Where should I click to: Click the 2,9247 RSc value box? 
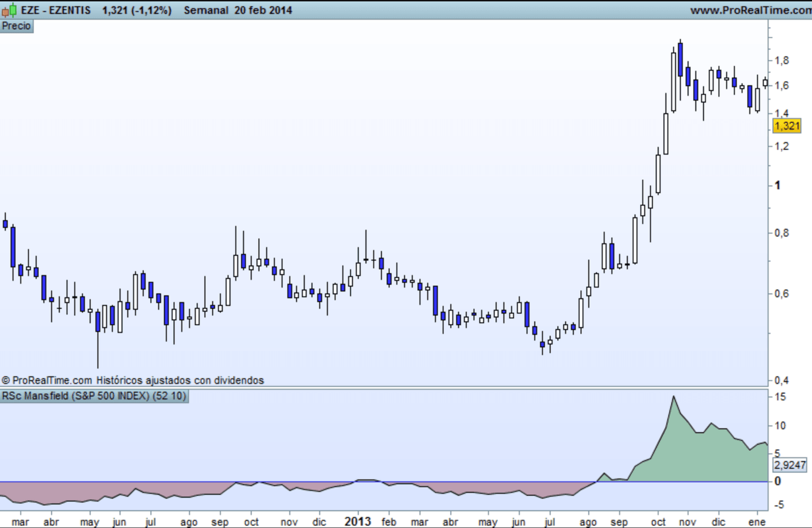pos(789,465)
